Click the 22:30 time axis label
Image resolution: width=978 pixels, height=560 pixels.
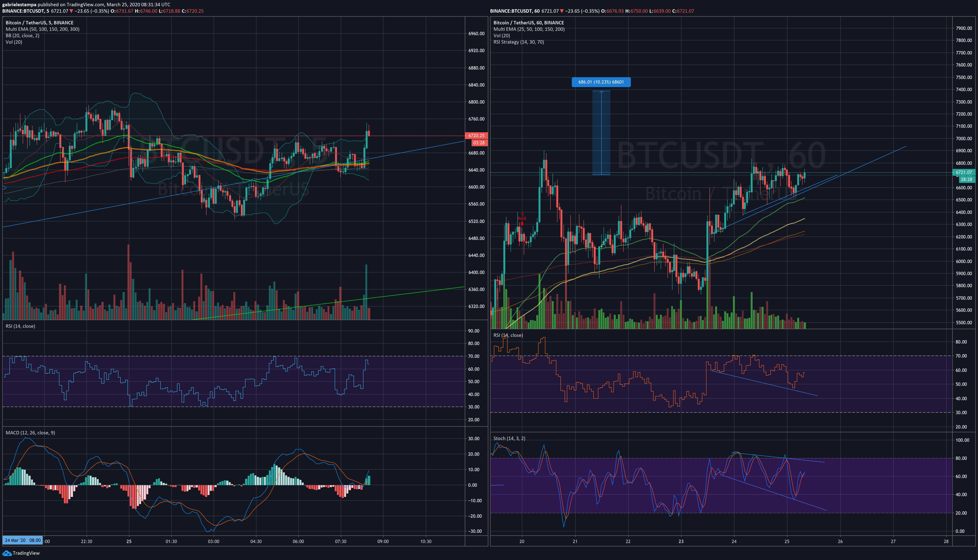click(87, 541)
